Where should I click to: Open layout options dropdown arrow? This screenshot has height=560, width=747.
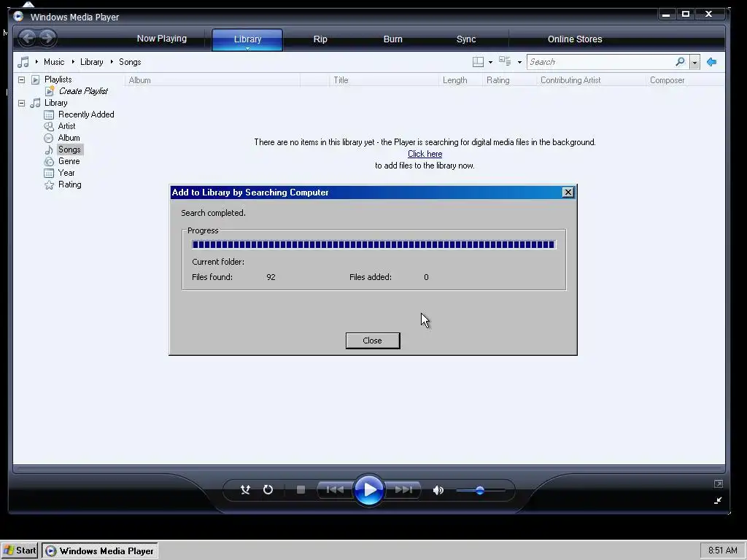pyautogui.click(x=491, y=63)
